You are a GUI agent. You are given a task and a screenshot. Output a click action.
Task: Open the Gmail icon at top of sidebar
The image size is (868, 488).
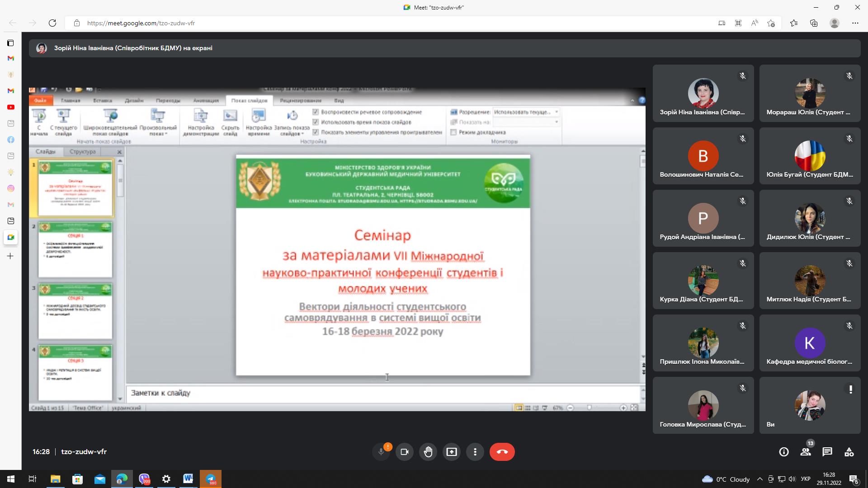point(11,58)
